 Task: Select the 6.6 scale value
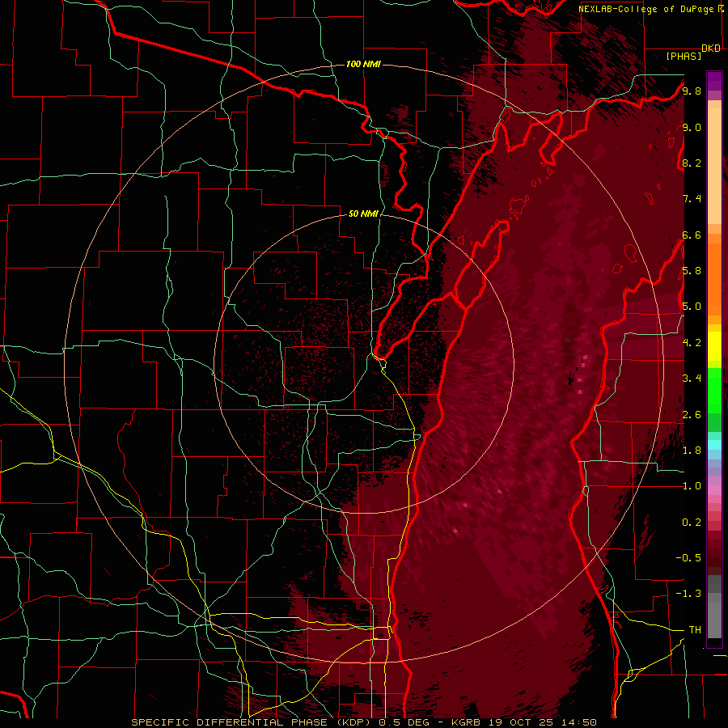[x=692, y=235]
